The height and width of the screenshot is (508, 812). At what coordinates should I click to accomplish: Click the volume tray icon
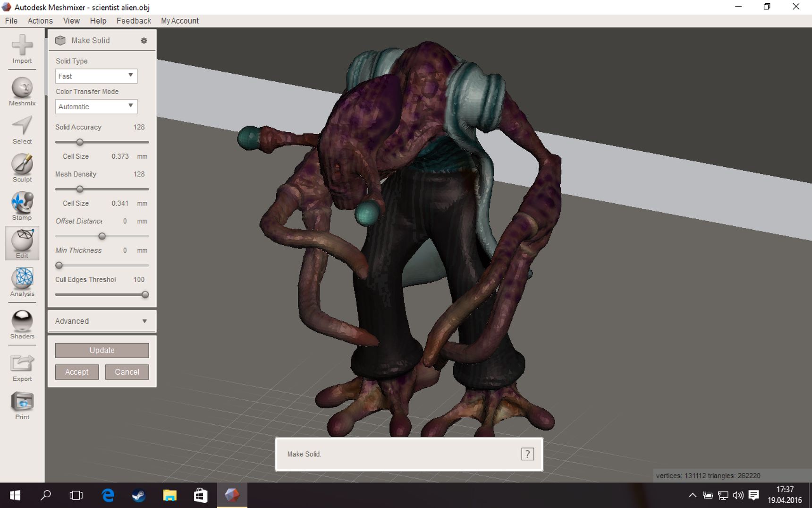pyautogui.click(x=738, y=495)
